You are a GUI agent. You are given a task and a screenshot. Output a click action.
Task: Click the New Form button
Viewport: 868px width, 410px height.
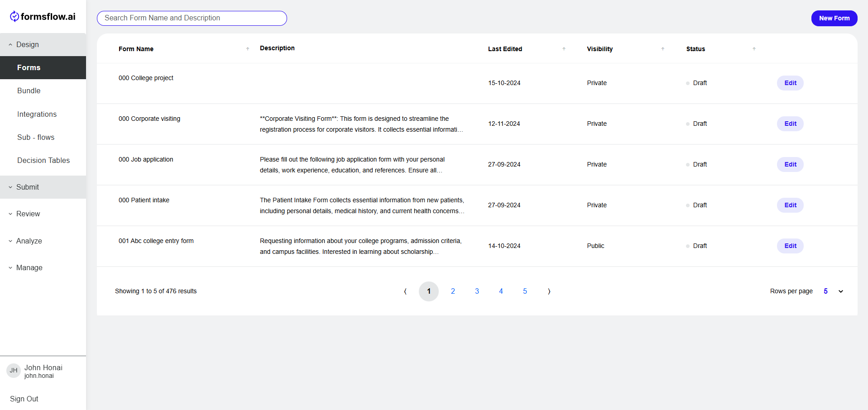pyautogui.click(x=834, y=18)
